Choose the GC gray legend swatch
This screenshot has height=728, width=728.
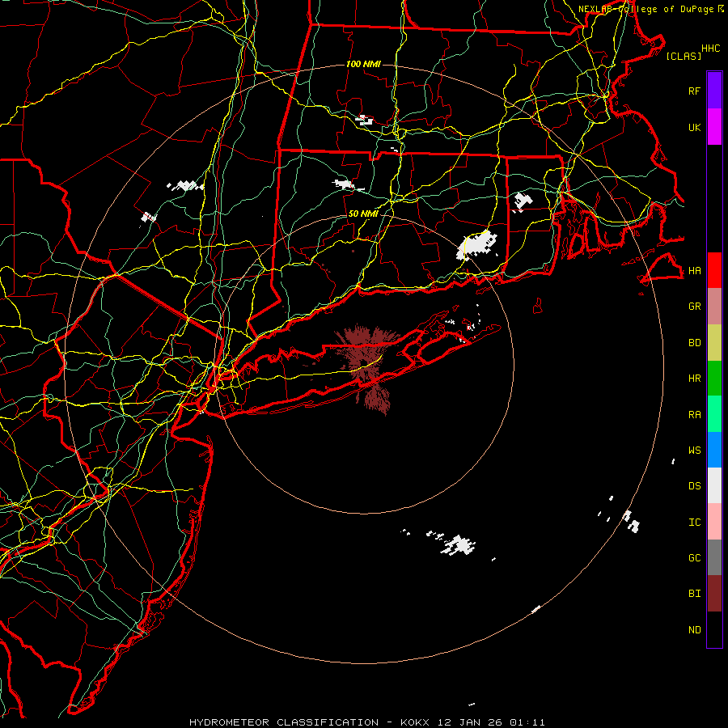coord(714,557)
